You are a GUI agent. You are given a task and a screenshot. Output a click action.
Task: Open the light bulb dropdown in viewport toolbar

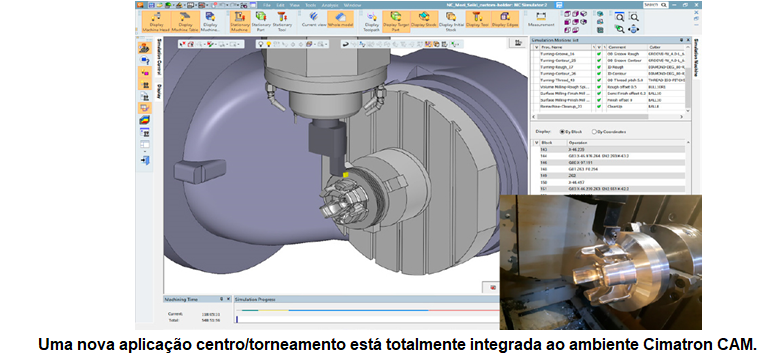pyautogui.click(x=269, y=44)
